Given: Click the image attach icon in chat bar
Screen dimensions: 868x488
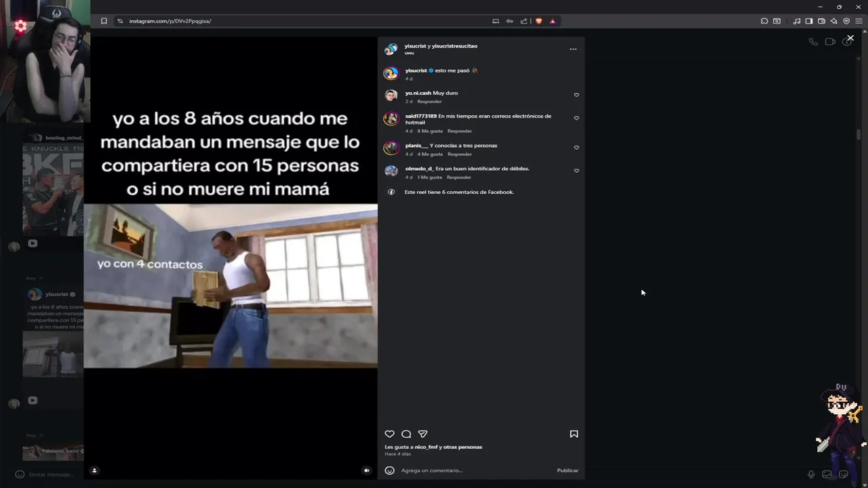Looking at the screenshot, I should click(x=827, y=474).
